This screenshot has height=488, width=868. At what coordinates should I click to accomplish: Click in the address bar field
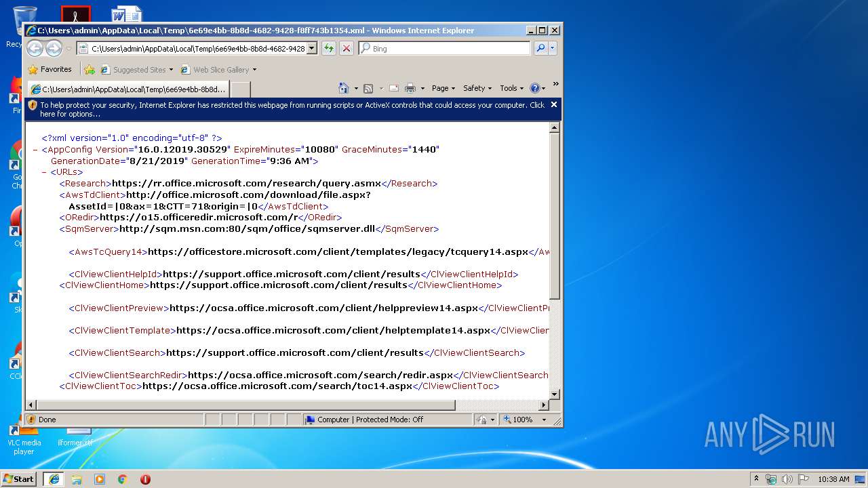click(x=198, y=48)
